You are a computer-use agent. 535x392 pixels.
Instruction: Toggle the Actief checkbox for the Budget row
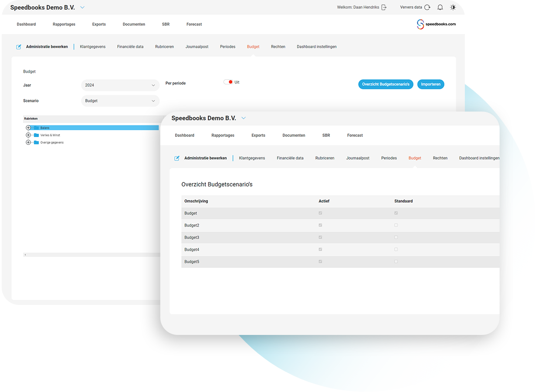click(320, 213)
